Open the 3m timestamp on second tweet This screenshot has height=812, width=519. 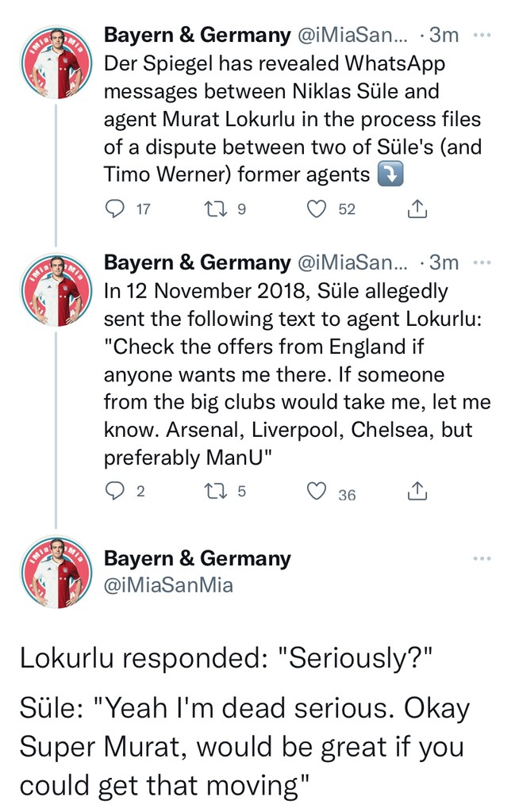coord(444,262)
